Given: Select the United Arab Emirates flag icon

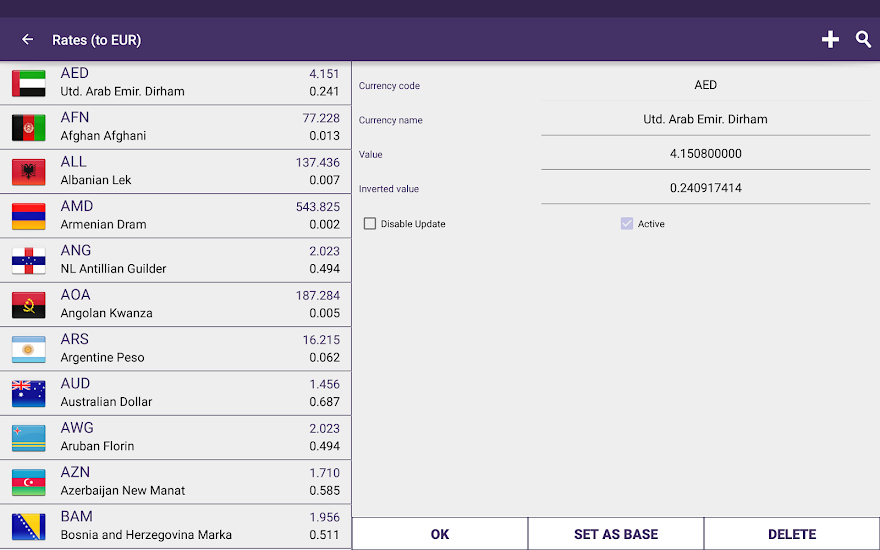Looking at the screenshot, I should pyautogui.click(x=28, y=83).
